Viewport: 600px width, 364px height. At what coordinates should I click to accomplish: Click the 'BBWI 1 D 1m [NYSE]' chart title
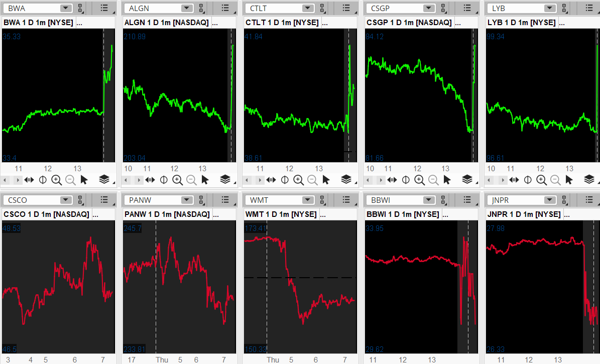[403, 214]
